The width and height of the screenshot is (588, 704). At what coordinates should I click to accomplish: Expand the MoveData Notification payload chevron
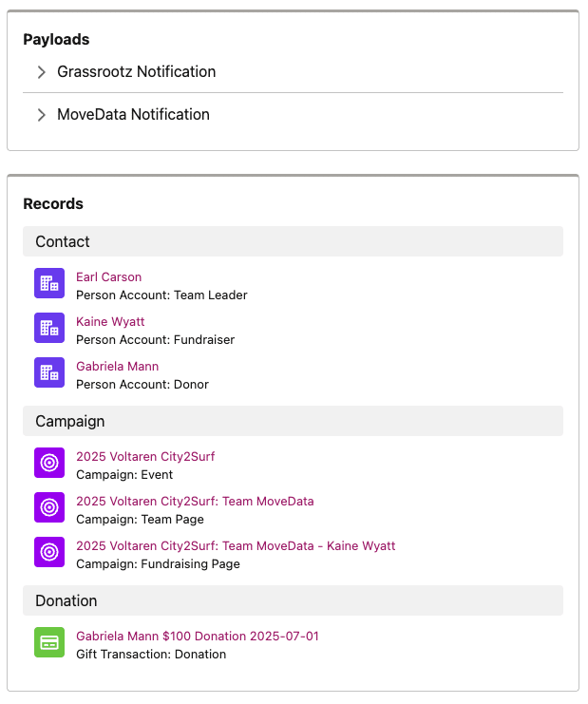41,115
